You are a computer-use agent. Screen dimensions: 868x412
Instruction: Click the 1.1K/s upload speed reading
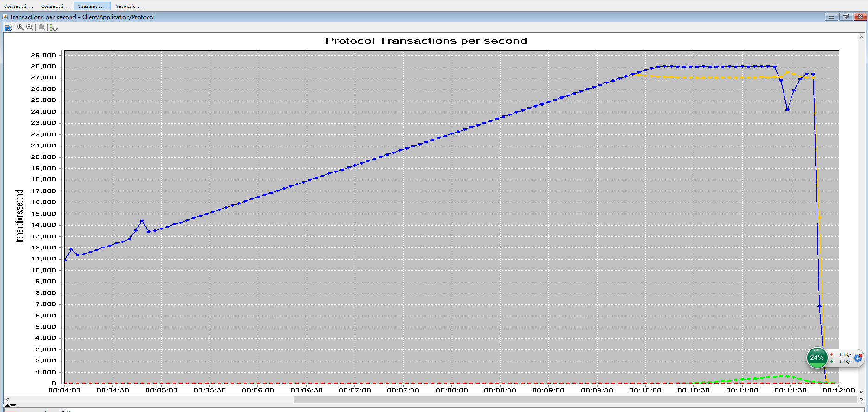845,355
